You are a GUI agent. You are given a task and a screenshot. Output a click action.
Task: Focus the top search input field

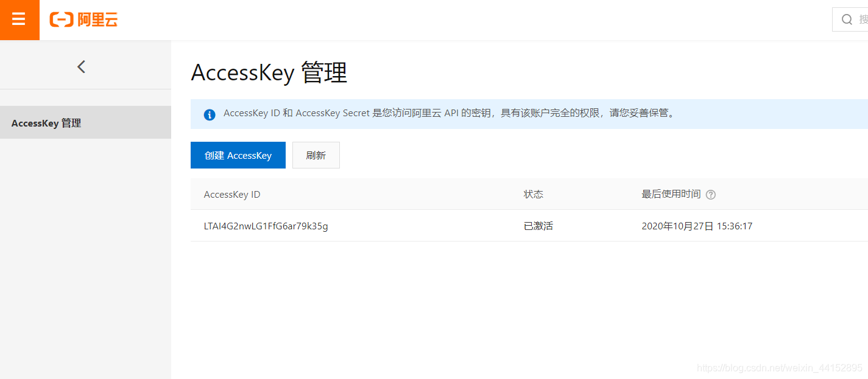coord(850,19)
